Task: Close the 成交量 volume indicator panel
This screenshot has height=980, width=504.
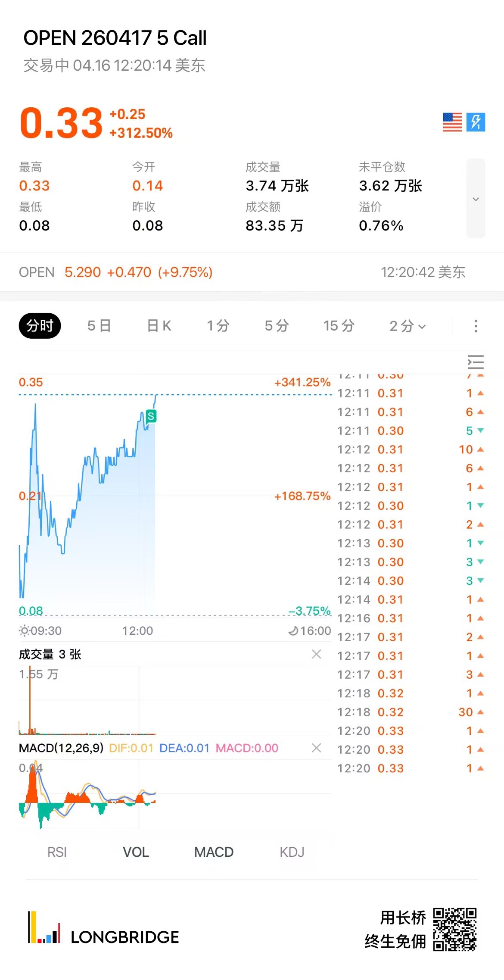Action: click(x=316, y=654)
